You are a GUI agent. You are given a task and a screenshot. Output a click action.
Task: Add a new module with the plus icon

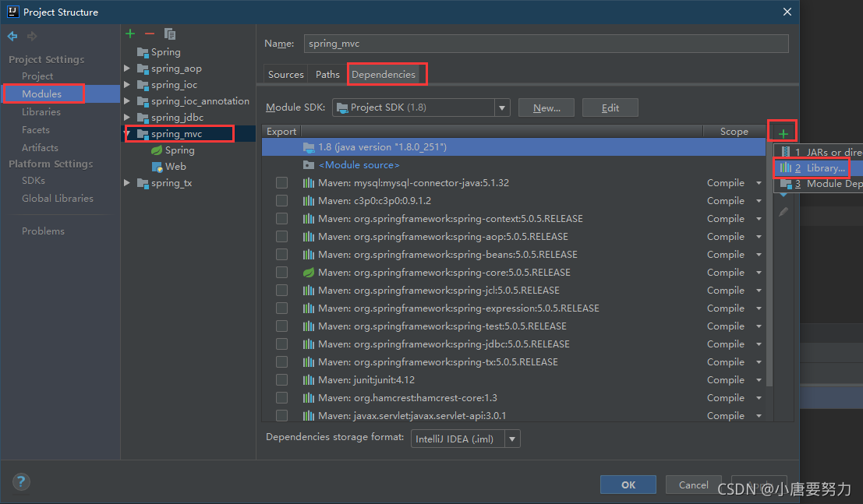pyautogui.click(x=130, y=33)
